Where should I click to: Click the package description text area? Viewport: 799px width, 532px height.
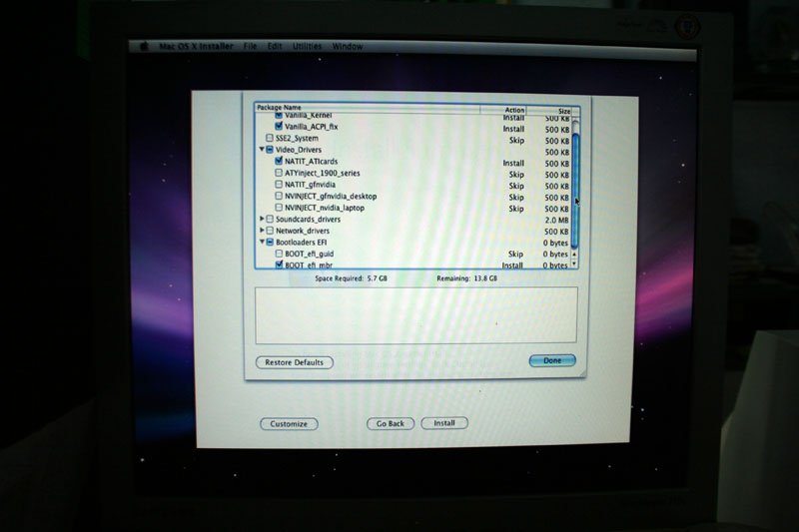(415, 315)
